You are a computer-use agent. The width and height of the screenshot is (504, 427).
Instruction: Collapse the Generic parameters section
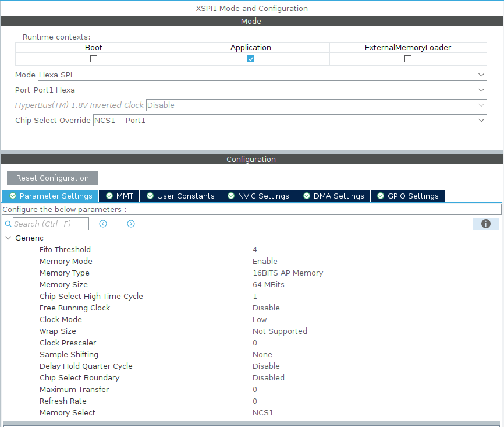[x=8, y=238]
